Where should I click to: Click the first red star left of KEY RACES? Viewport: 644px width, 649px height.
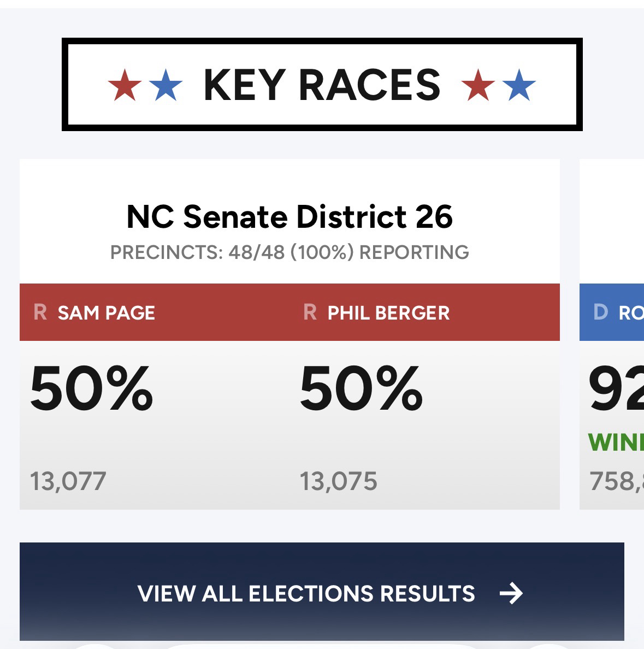click(x=125, y=85)
